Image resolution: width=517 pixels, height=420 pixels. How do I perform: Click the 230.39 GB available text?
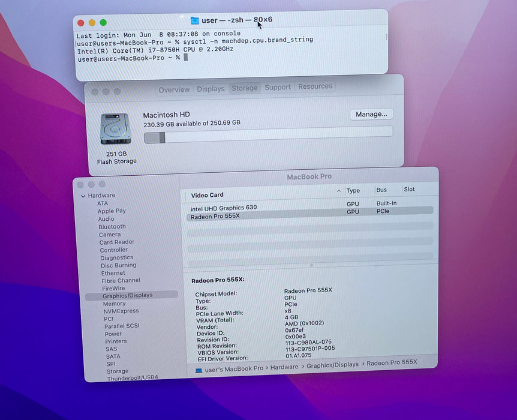191,124
